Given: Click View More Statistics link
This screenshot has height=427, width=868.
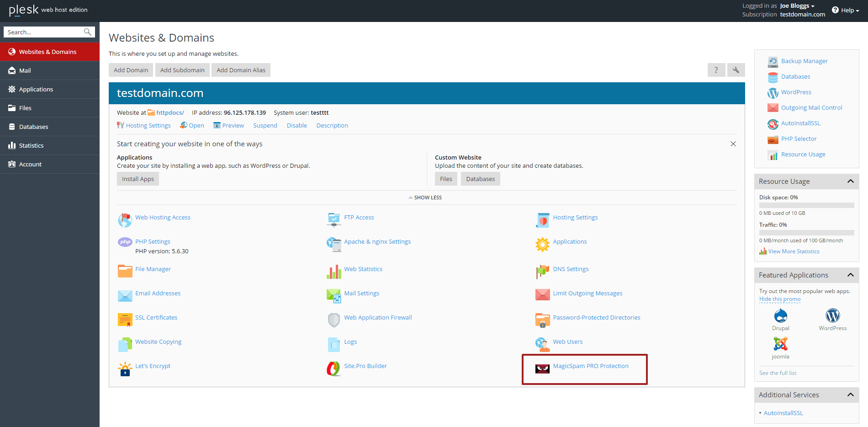Looking at the screenshot, I should (794, 251).
